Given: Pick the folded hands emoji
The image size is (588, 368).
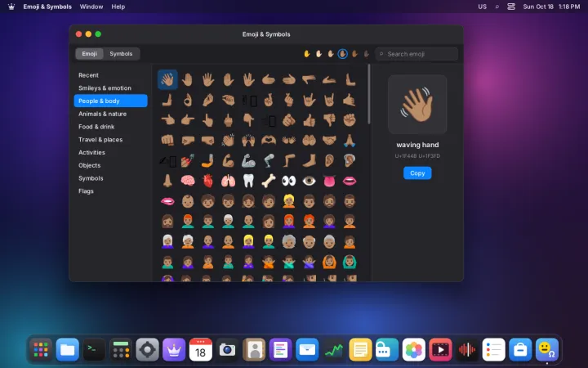Looking at the screenshot, I should (x=350, y=141).
